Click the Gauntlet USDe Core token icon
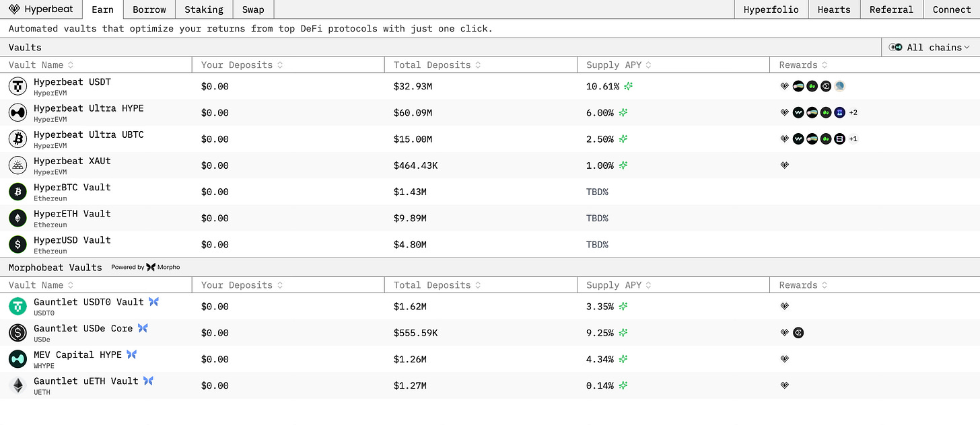 coord(17,332)
